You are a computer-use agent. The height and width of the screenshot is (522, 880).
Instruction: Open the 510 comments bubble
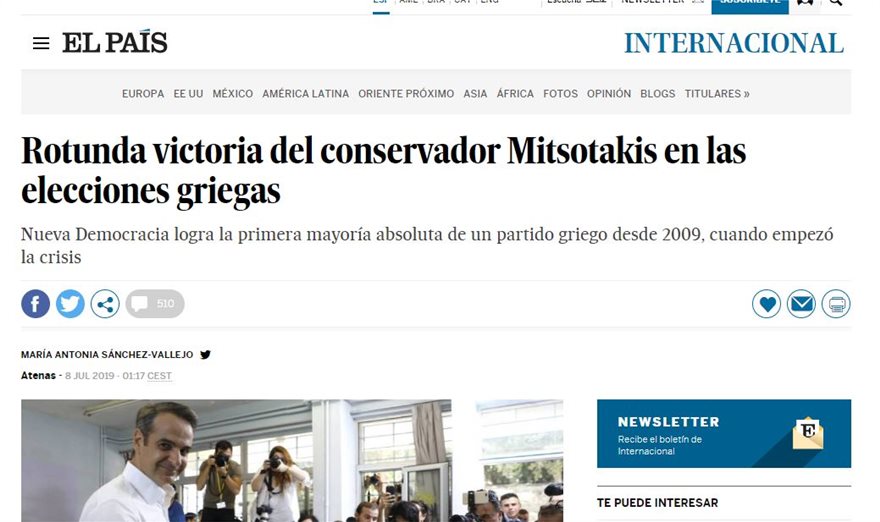click(155, 304)
